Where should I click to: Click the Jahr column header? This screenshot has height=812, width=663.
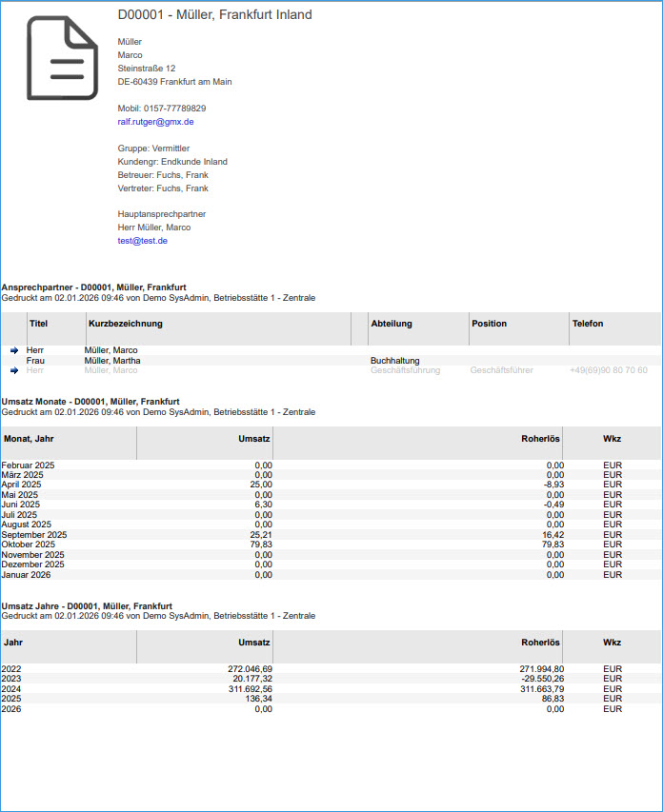[x=13, y=643]
